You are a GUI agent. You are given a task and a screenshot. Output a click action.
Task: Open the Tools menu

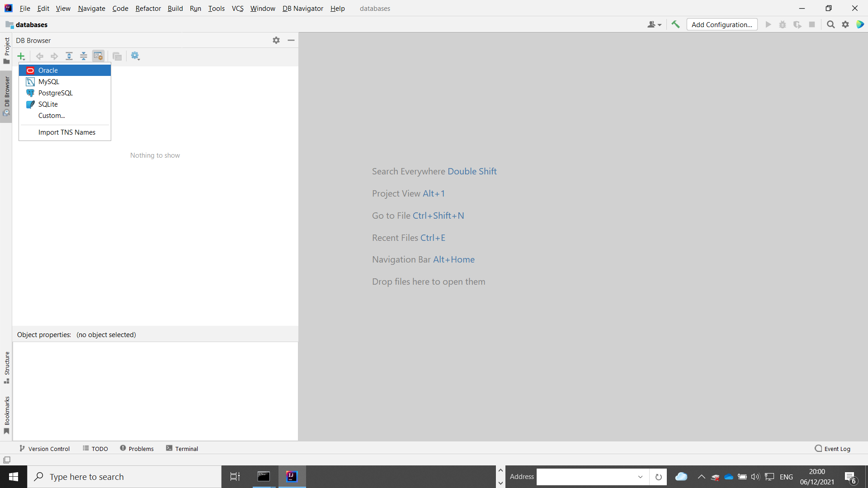pos(215,8)
